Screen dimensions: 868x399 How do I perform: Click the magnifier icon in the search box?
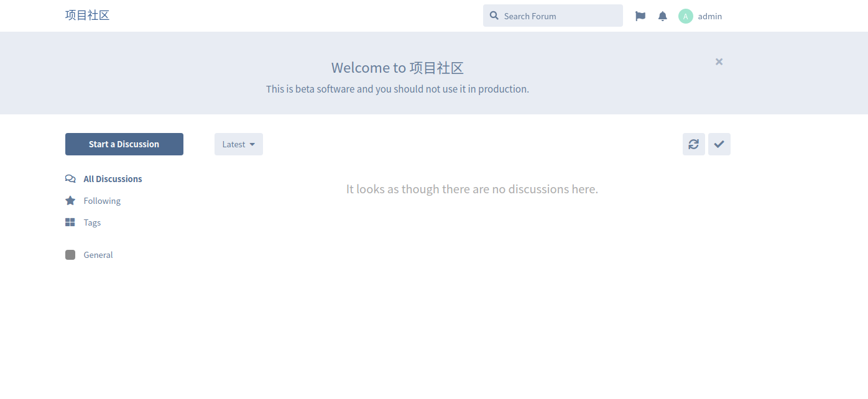pyautogui.click(x=494, y=16)
